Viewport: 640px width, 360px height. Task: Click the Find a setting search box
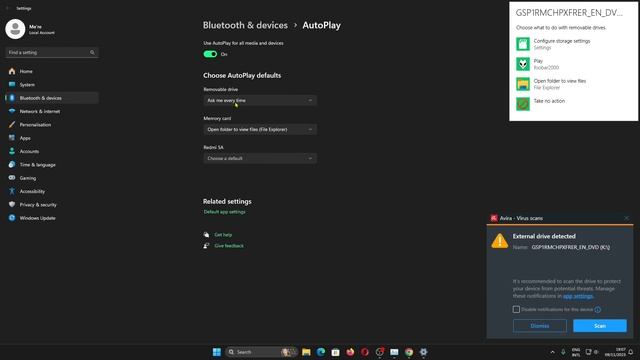click(x=52, y=53)
